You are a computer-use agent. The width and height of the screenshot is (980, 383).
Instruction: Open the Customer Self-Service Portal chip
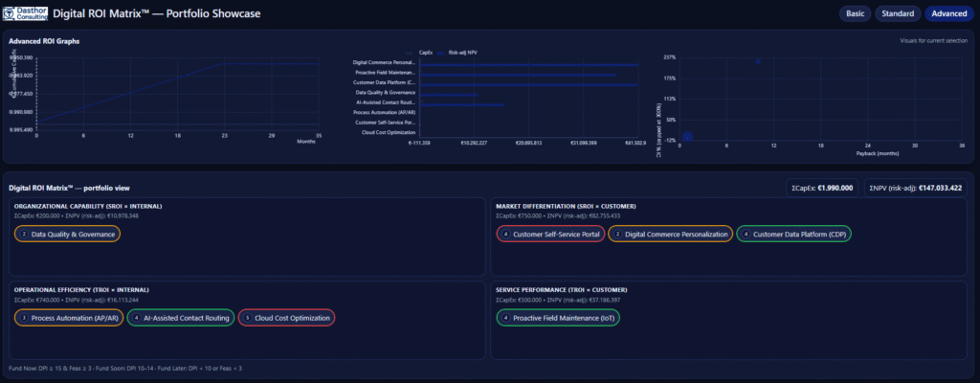550,234
